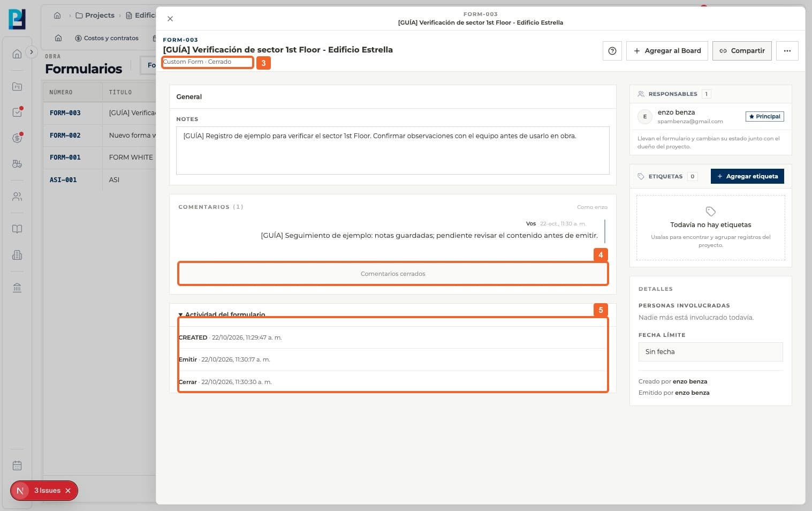Open FORM-003 row in the table
Image resolution: width=812 pixels, height=511 pixels.
(100, 113)
